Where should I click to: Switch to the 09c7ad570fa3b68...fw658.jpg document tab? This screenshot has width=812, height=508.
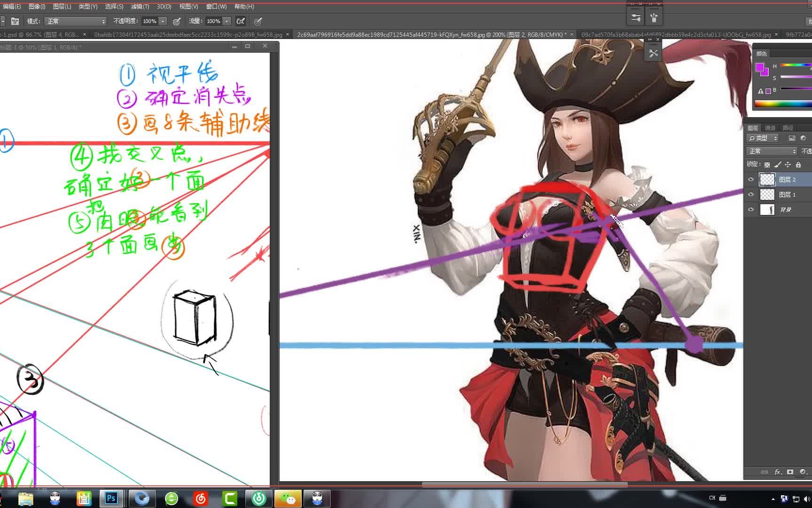pyautogui.click(x=676, y=35)
